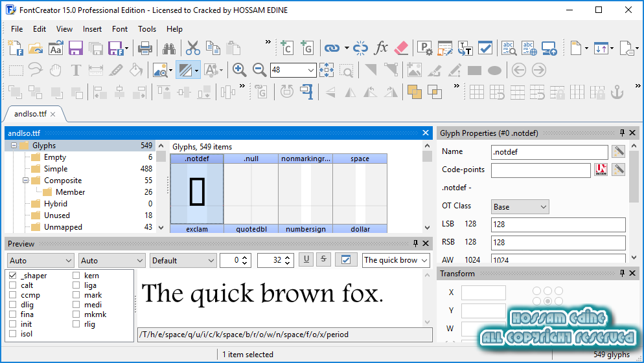Click the fx Transform icon
The width and height of the screenshot is (644, 363).
click(381, 48)
